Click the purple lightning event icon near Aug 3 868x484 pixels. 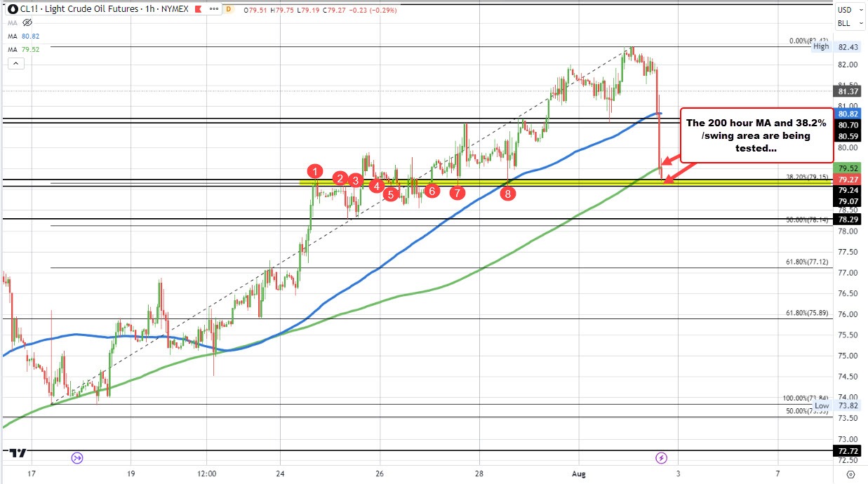pos(661,457)
